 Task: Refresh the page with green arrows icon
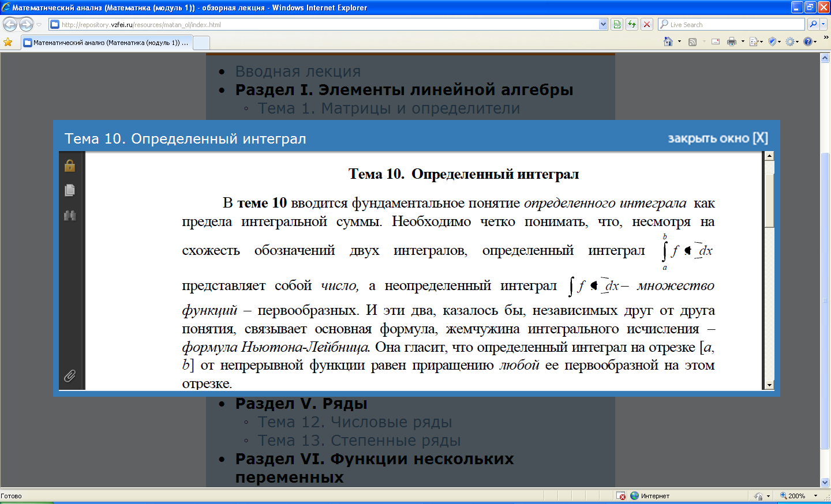(632, 24)
